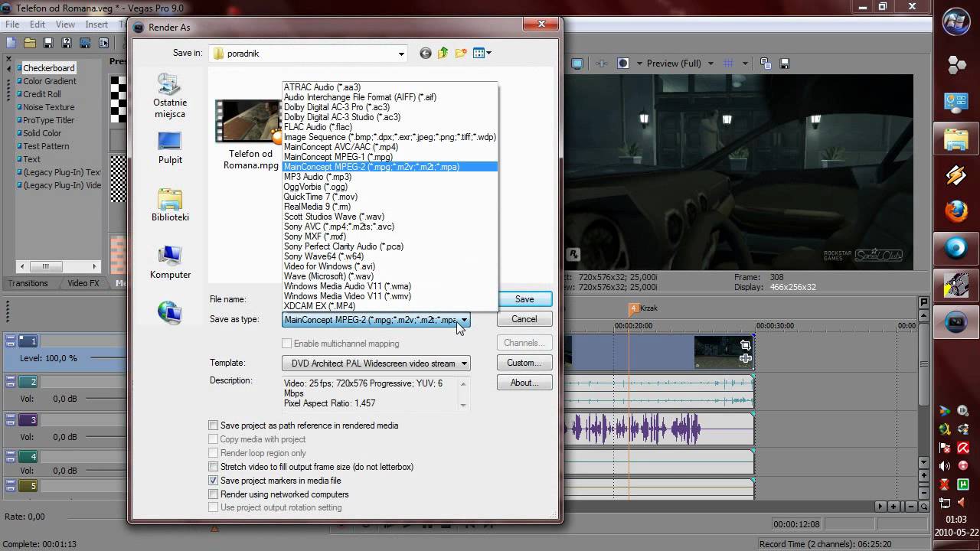Click the Winamp lightning icon in taskbar
This screenshot has height=551, width=980.
point(956,175)
